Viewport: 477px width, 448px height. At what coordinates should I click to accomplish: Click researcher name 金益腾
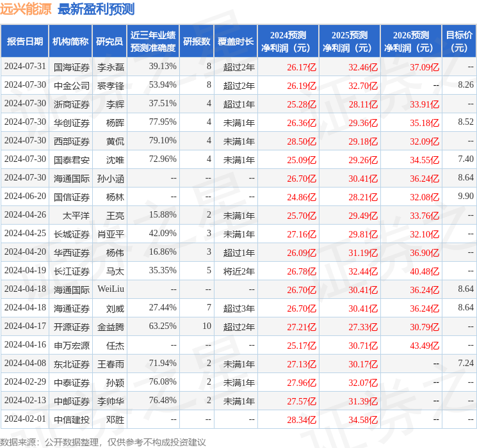(111, 326)
